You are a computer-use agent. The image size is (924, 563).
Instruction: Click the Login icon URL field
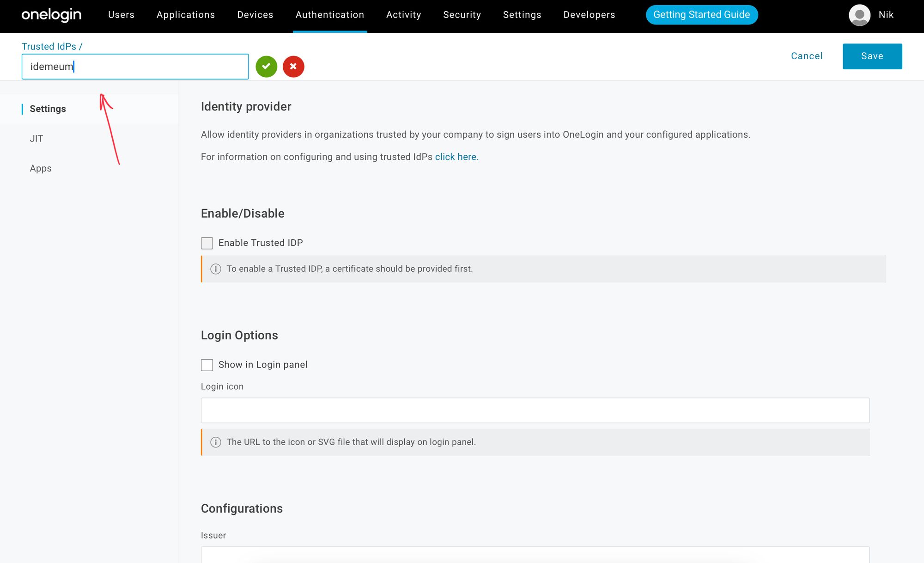(x=535, y=410)
